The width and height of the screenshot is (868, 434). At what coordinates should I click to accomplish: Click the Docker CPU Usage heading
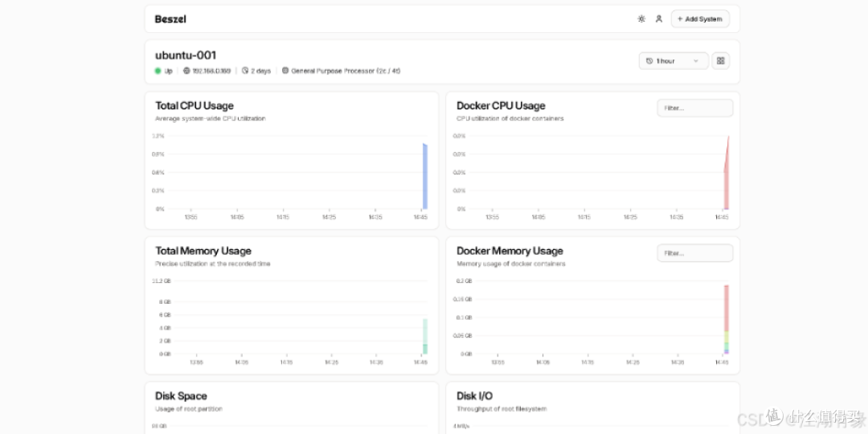click(501, 106)
